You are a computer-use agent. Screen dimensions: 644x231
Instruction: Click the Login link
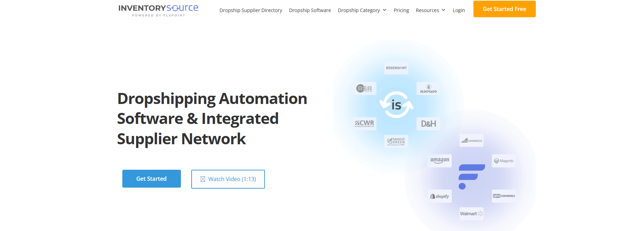click(459, 10)
